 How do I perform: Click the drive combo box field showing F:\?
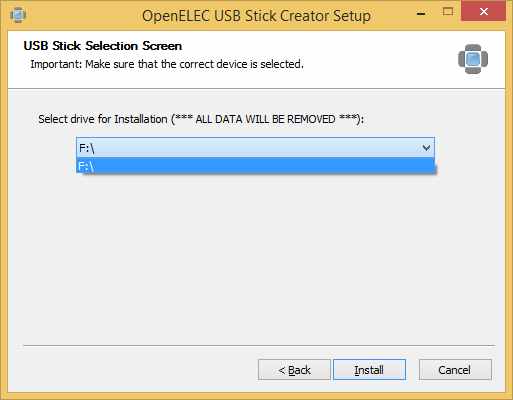(255, 147)
